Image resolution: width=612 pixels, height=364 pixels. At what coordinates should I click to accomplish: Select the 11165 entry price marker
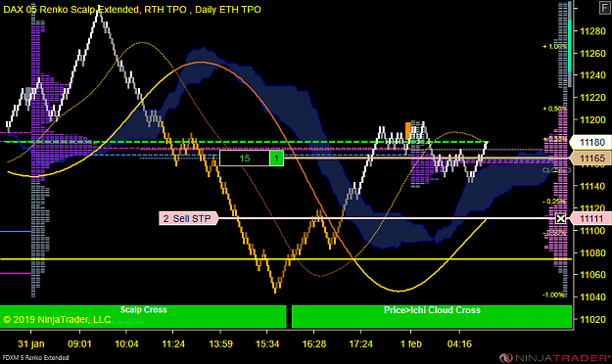click(x=590, y=159)
